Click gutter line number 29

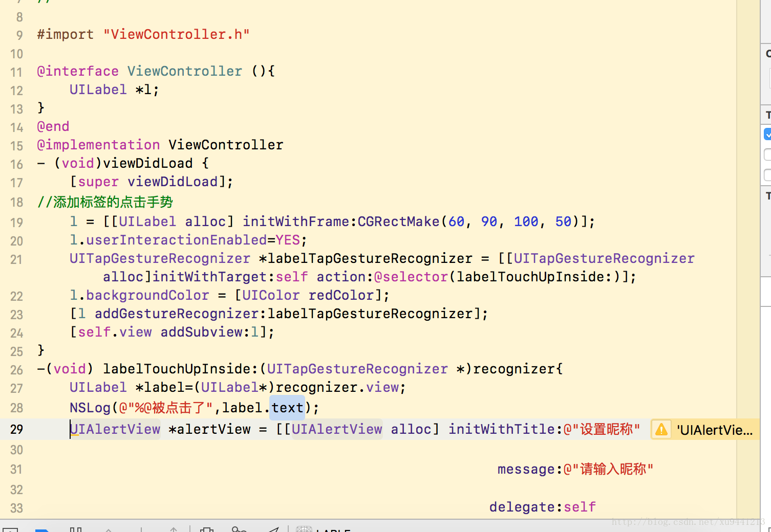pos(16,429)
